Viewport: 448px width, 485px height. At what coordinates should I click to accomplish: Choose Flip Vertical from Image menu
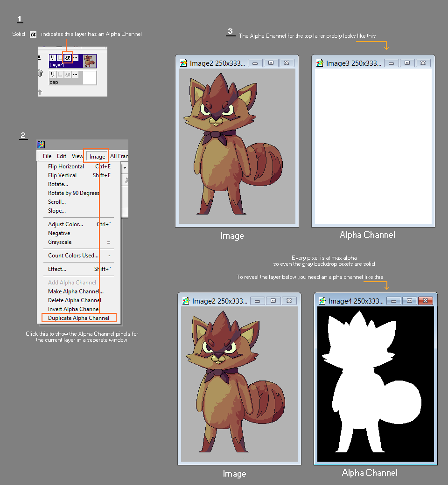point(79,175)
